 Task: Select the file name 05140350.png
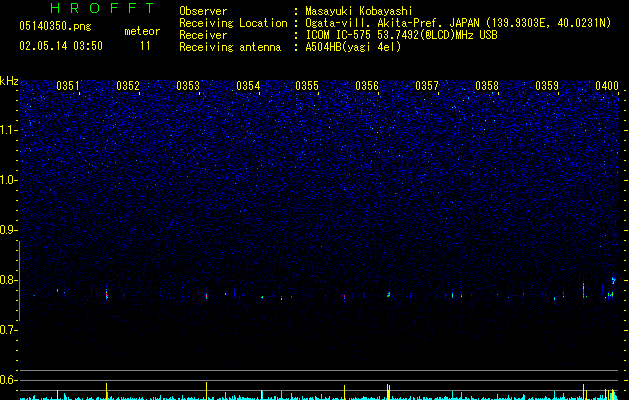55,26
